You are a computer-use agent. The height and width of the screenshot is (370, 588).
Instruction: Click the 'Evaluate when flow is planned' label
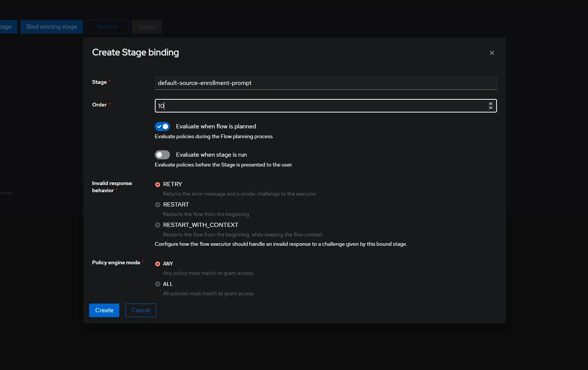tap(216, 126)
